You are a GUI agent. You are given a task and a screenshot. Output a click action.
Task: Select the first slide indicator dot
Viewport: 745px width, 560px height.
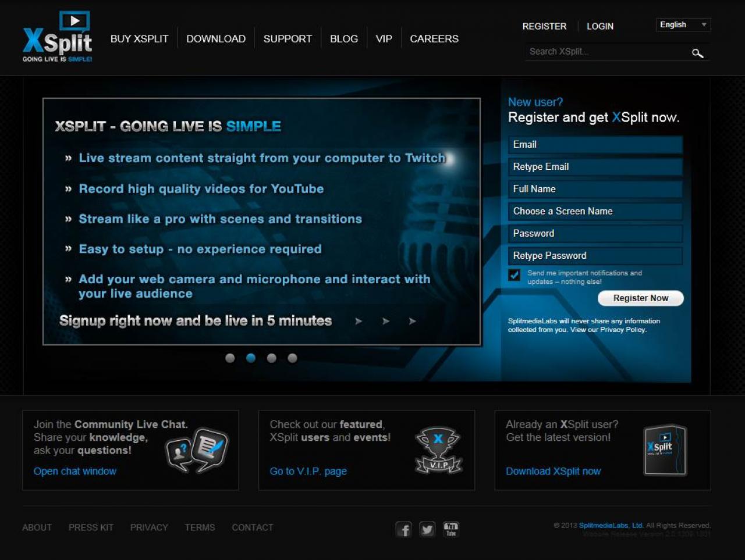pyautogui.click(x=230, y=358)
